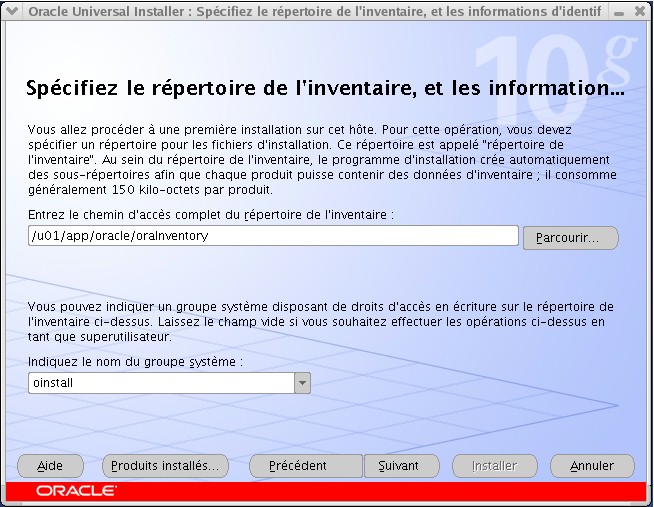Screen dimensions: 654x507
Task: Expand the system group dropdown arrow
Action: click(302, 383)
